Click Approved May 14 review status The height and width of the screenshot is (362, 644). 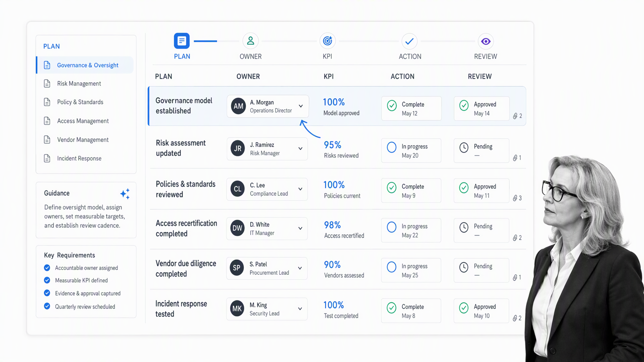coord(481,108)
